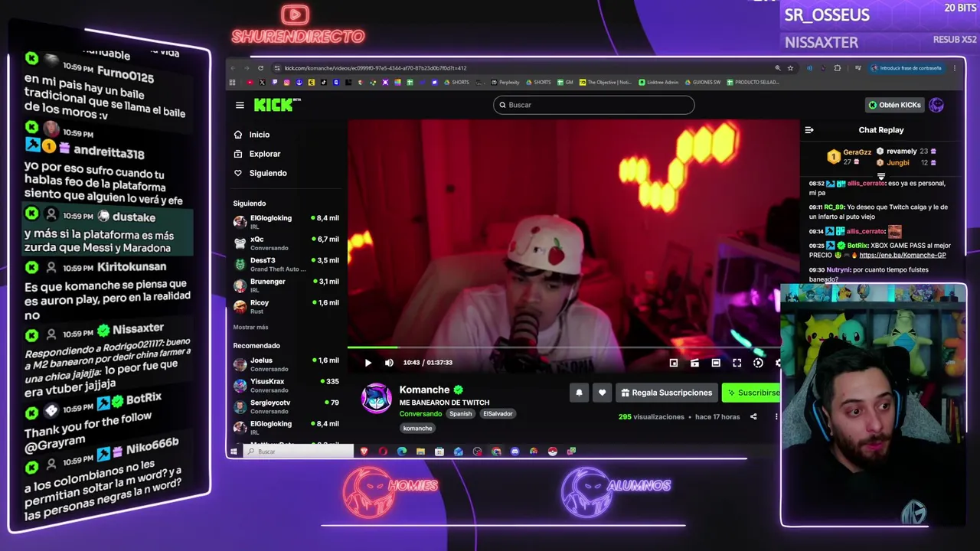The height and width of the screenshot is (551, 980).
Task: Open Windows Start button
Action: pyautogui.click(x=234, y=452)
